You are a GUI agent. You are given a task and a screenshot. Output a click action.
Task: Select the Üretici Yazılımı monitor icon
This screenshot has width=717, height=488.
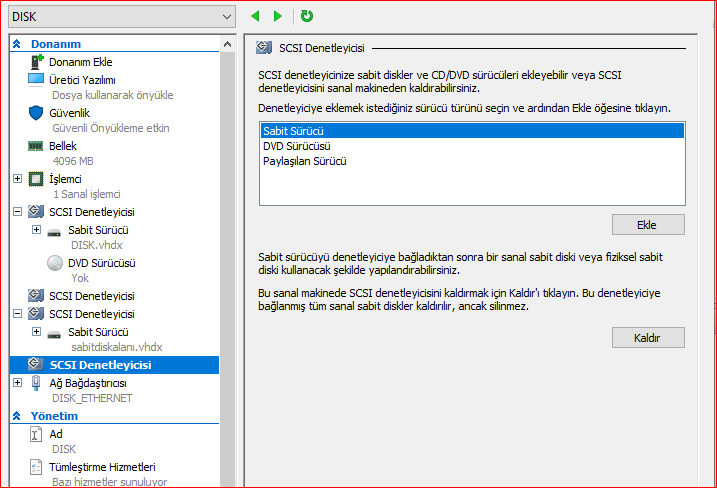(x=36, y=80)
